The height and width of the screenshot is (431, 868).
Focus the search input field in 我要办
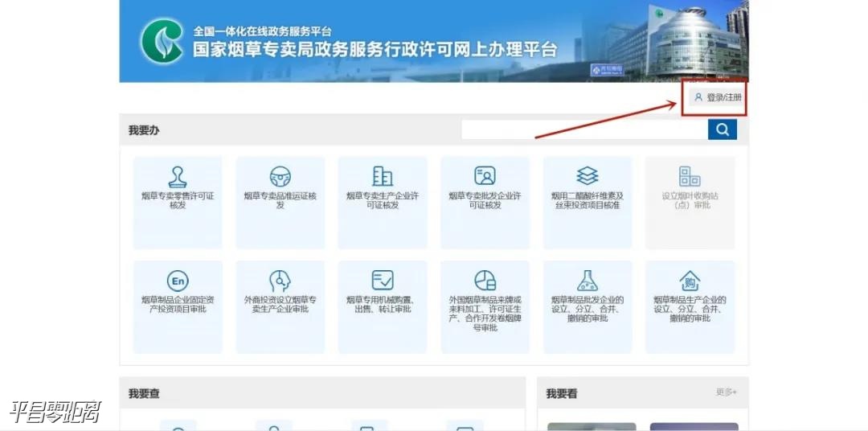click(584, 129)
